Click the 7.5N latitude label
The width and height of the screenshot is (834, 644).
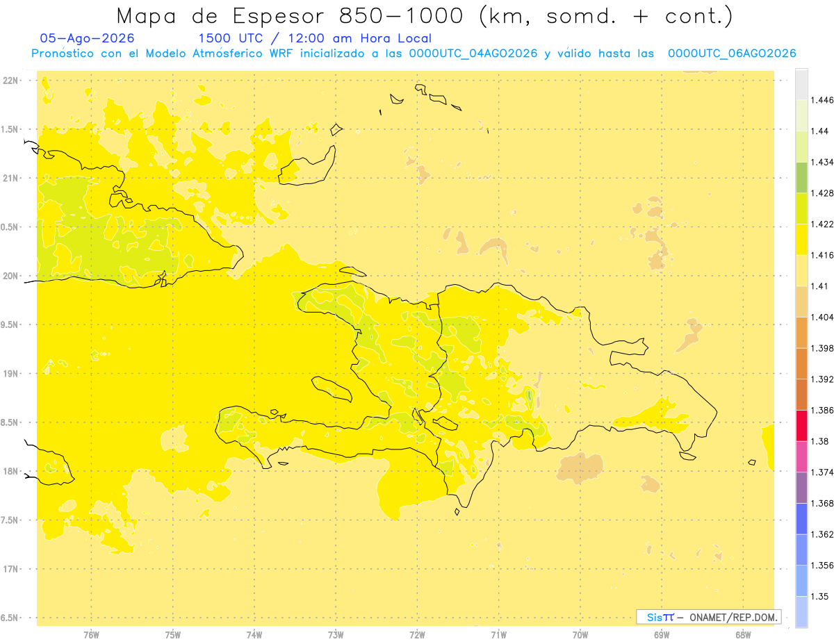(10, 520)
